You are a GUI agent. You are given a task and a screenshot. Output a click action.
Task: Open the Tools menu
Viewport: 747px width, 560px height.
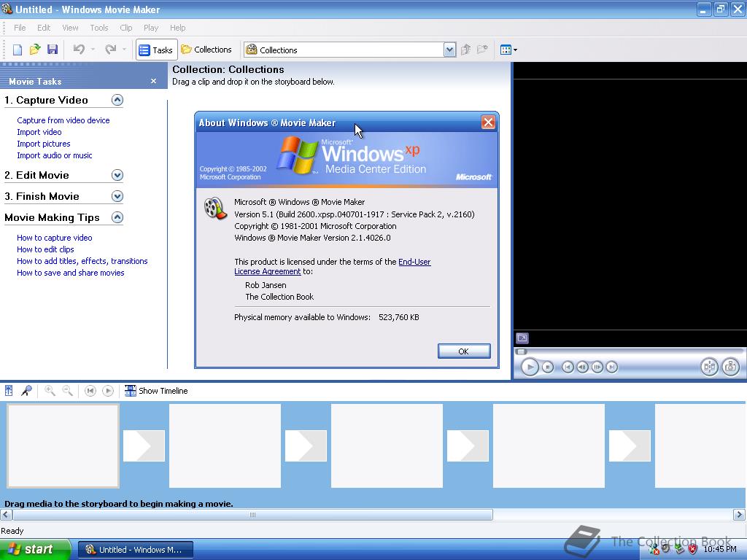tap(99, 28)
